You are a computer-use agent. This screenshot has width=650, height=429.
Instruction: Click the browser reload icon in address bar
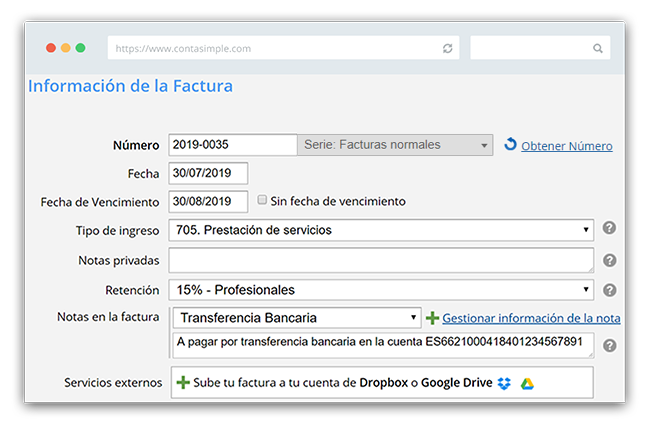[x=447, y=48]
